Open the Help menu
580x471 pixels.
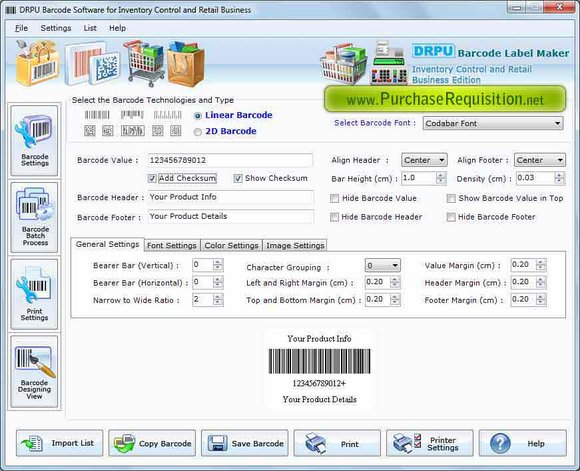pyautogui.click(x=117, y=28)
